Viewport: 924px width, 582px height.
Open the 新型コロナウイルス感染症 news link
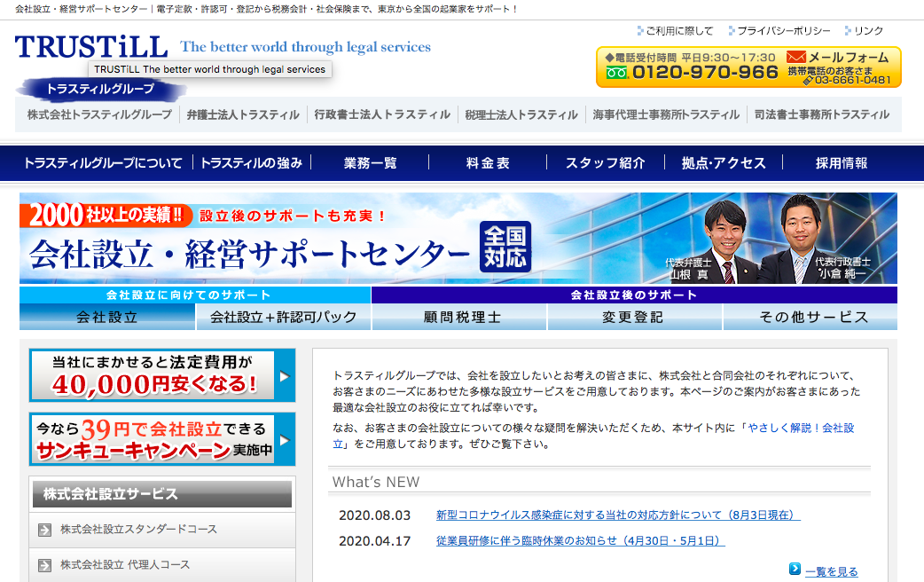point(618,515)
